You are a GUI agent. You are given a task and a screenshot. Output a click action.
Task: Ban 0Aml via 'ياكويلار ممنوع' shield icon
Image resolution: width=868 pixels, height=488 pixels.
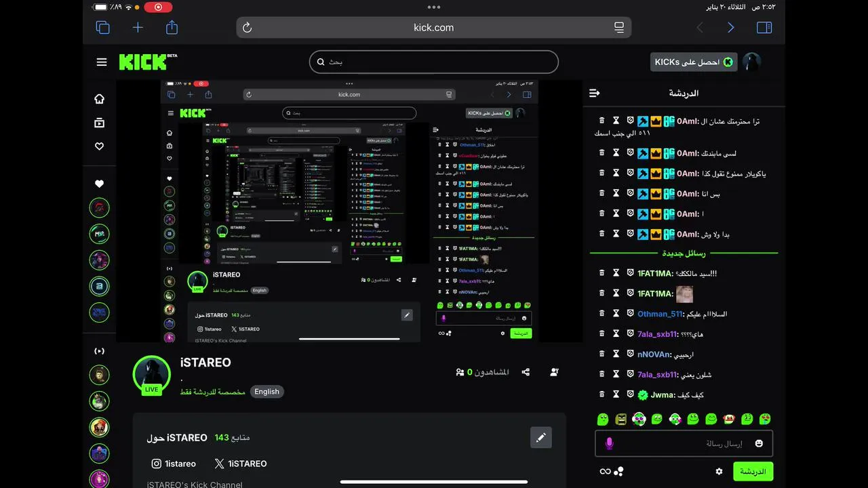(x=630, y=174)
